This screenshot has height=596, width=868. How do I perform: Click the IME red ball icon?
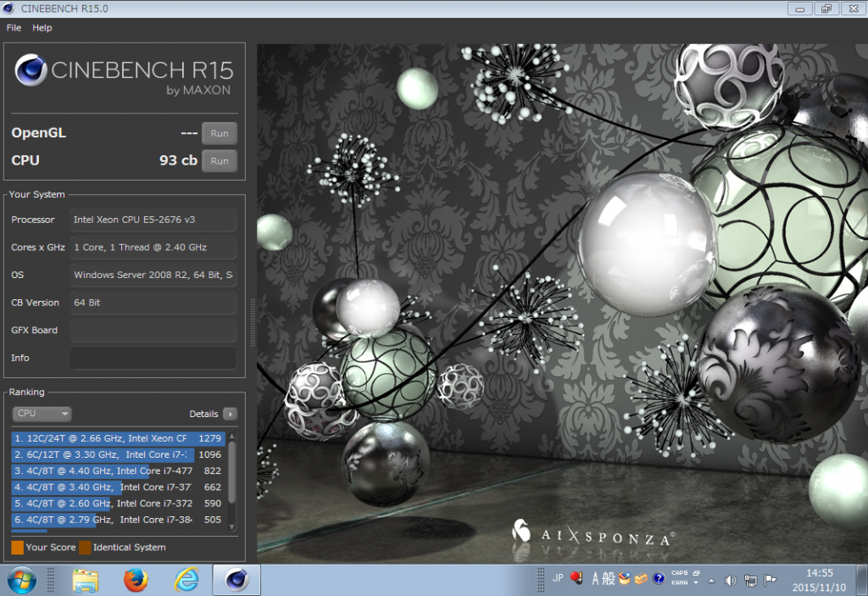coord(576,578)
